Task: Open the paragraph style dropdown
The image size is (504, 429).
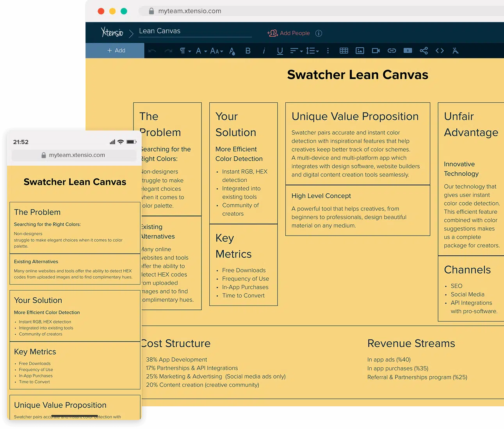Action: coord(185,50)
